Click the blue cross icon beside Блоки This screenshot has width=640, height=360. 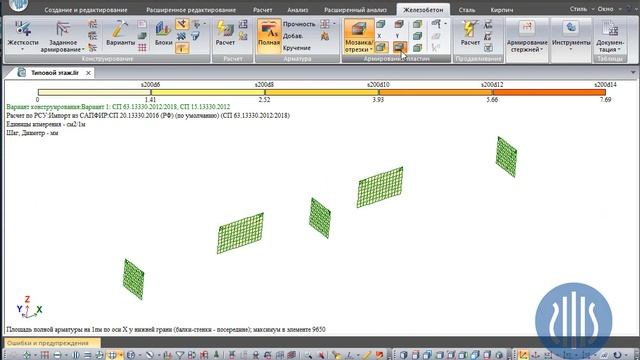click(x=182, y=36)
